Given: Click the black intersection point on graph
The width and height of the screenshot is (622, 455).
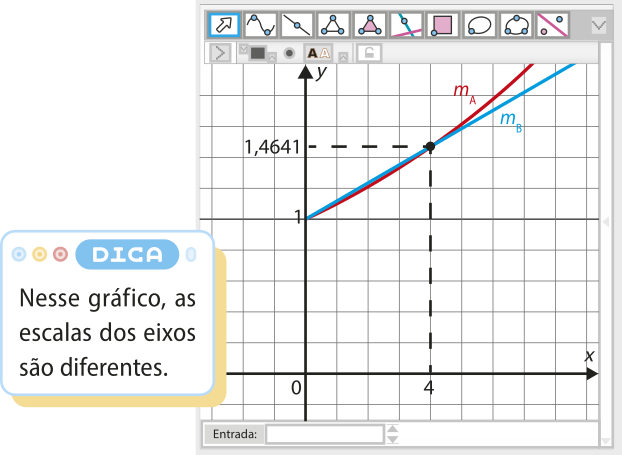Looking at the screenshot, I should (430, 146).
